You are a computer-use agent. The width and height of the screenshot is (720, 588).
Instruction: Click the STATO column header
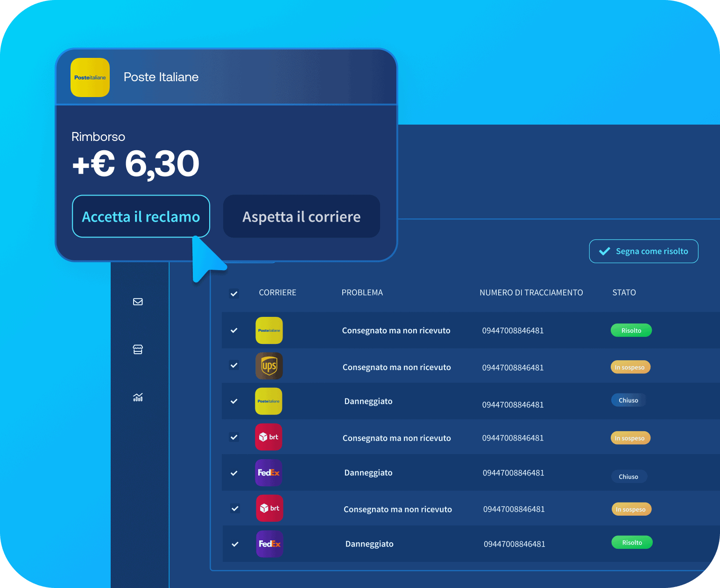tap(624, 293)
